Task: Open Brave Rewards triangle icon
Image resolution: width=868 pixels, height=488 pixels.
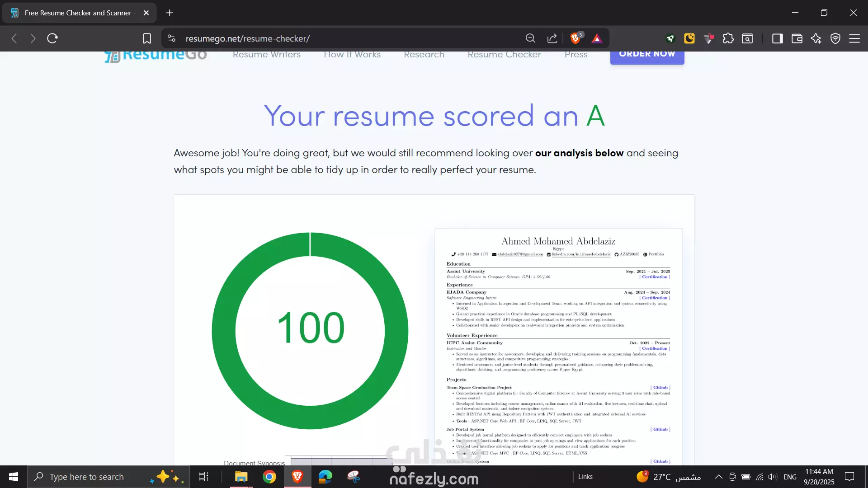Action: (x=597, y=38)
